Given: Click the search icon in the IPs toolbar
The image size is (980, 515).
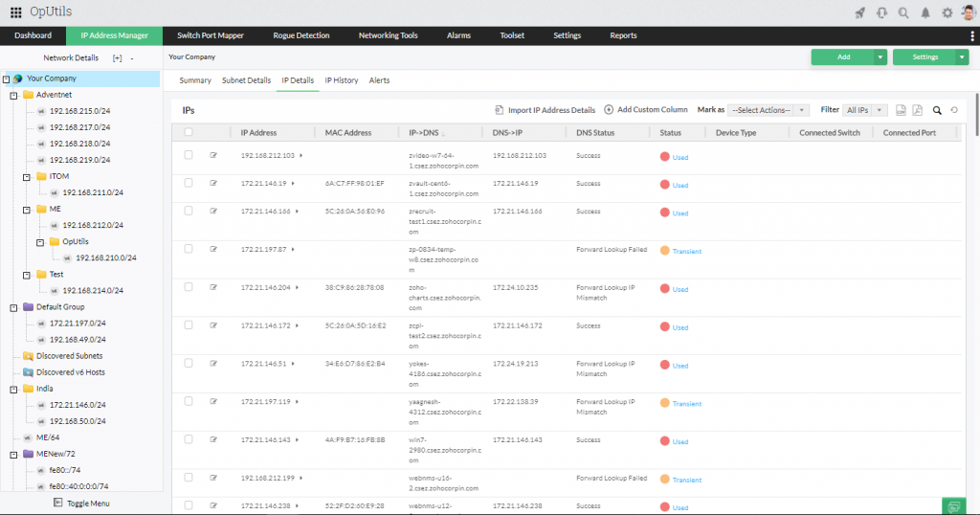Looking at the screenshot, I should click(x=938, y=110).
